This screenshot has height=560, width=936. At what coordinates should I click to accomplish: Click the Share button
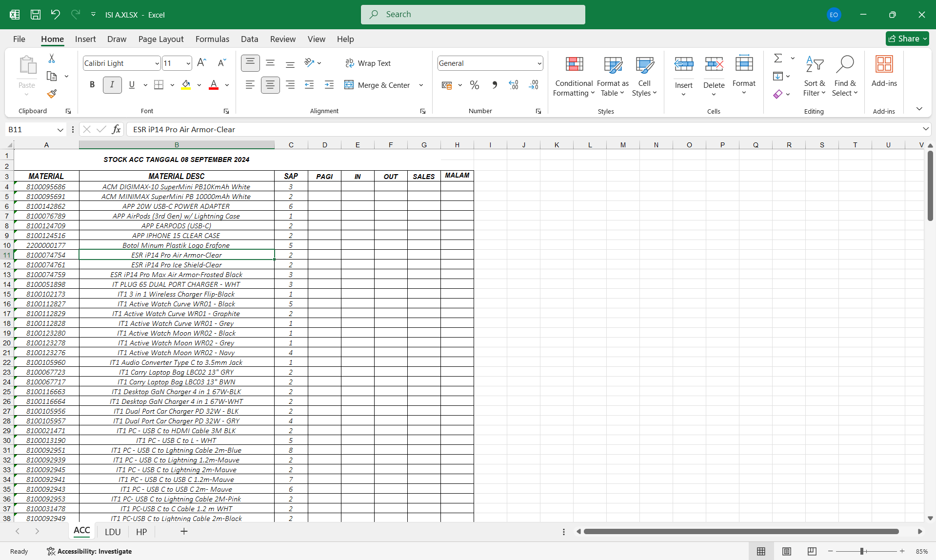pos(907,39)
